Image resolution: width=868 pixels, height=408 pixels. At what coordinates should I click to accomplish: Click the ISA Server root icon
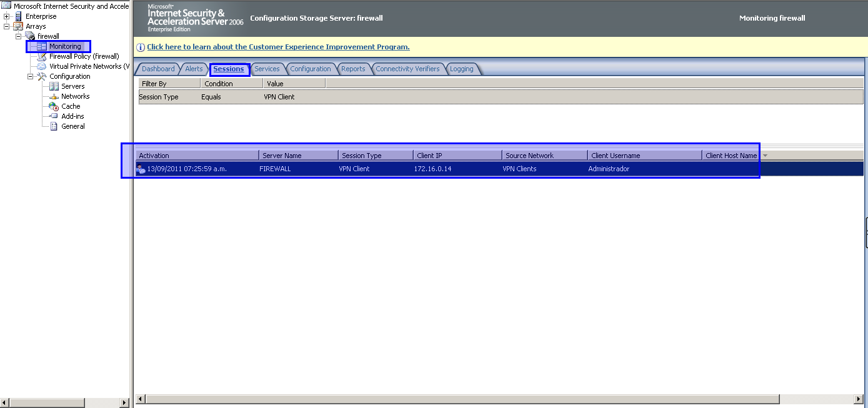(x=6, y=6)
